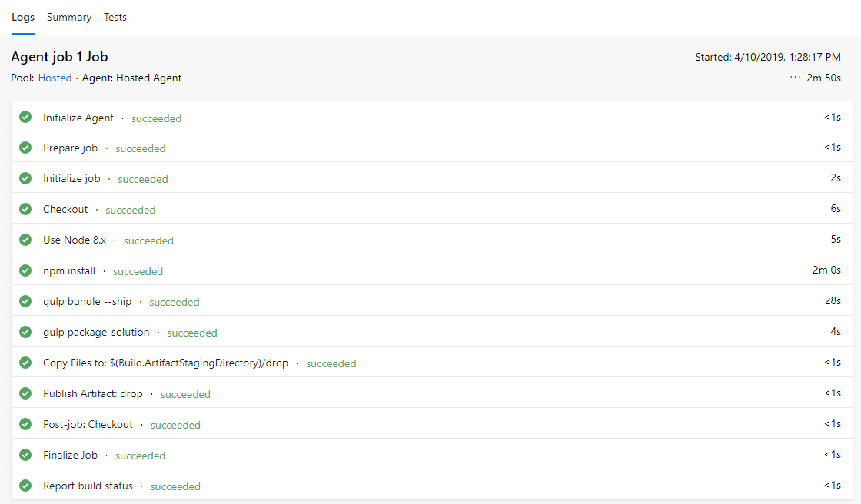
Task: Follow the Hosted pool link
Action: pyautogui.click(x=55, y=78)
